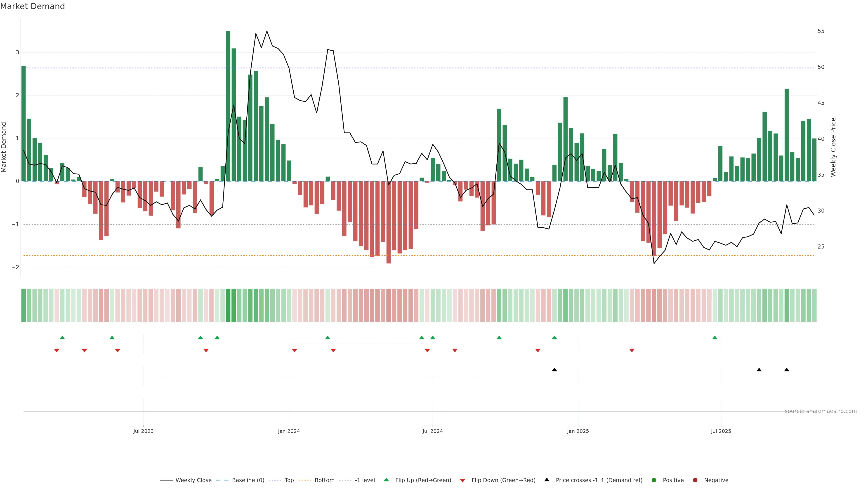Click the Market Demand chart title
This screenshot has height=488, width=868.
tap(32, 6)
